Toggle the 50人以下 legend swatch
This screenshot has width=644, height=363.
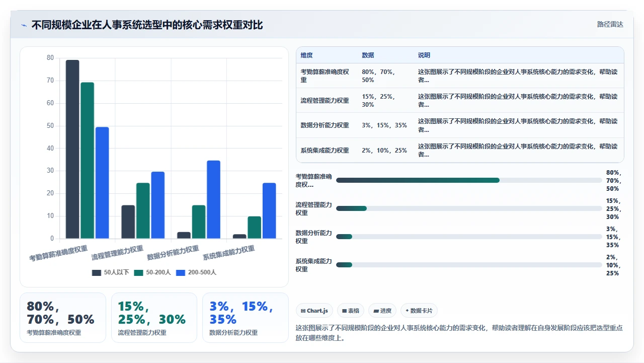pos(96,272)
